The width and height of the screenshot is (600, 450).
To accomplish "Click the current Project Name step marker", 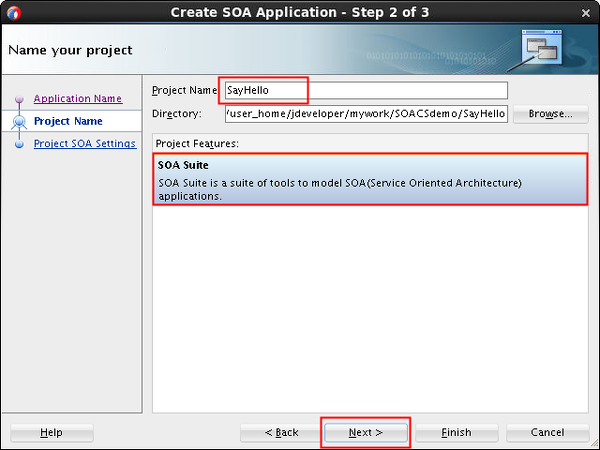I will (19, 122).
